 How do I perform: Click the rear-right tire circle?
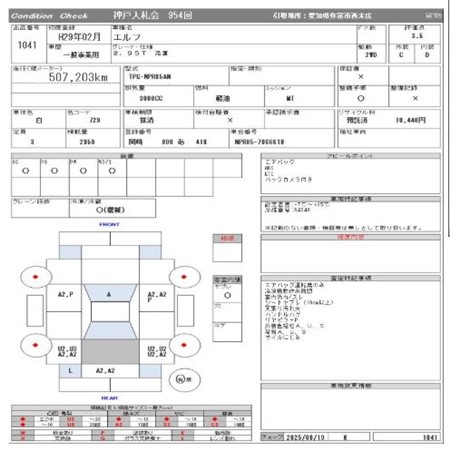pyautogui.click(x=184, y=345)
